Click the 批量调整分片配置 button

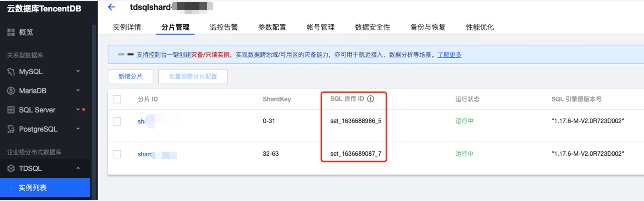193,76
